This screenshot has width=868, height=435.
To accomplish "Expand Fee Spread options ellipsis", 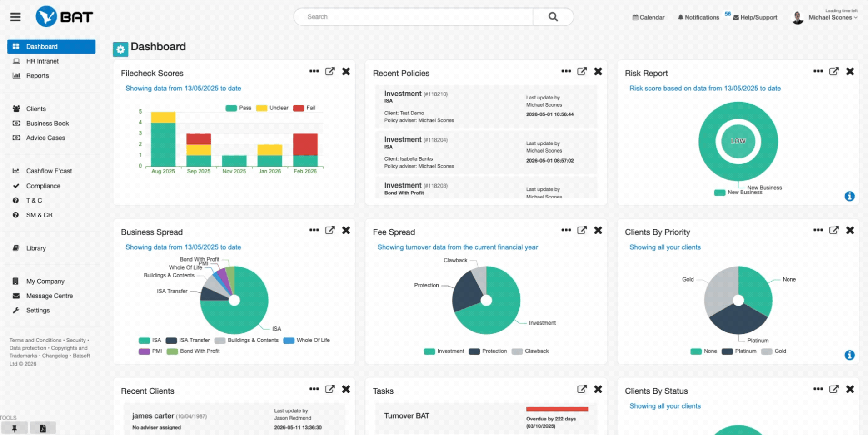I will (x=566, y=230).
